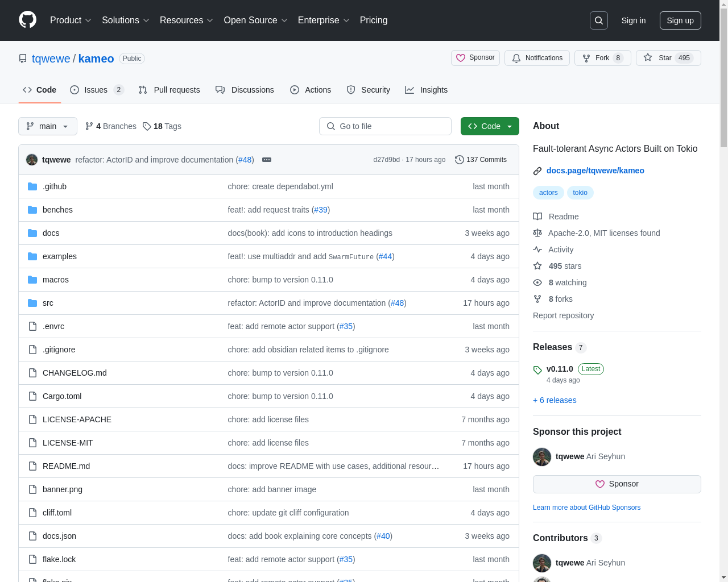Click the Sponsor heart button in header
Image resolution: width=728 pixels, height=582 pixels.
(475, 58)
